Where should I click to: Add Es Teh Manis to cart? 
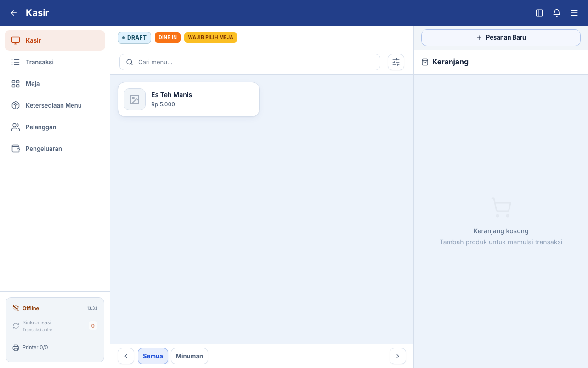click(x=188, y=99)
